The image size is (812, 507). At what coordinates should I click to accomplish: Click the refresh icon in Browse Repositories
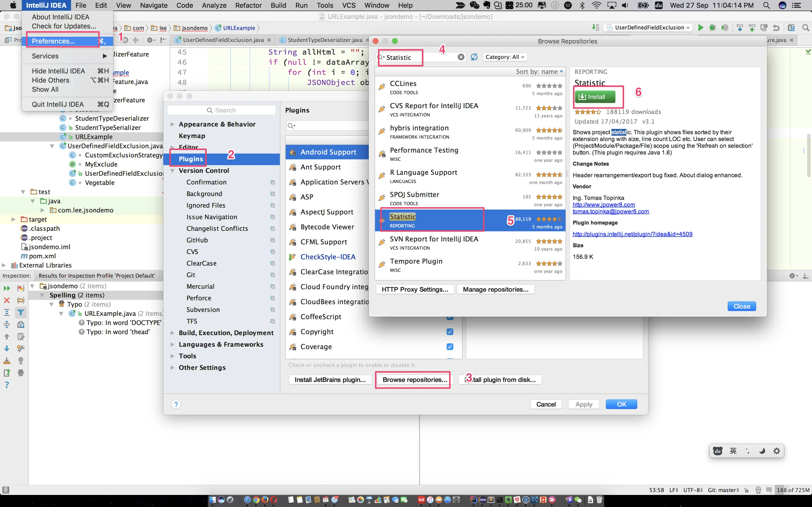click(x=474, y=57)
